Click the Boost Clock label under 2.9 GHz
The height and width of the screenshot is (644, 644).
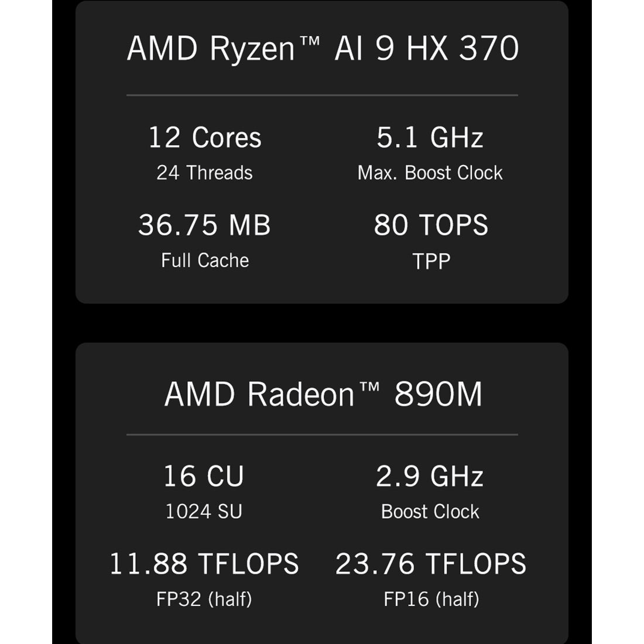click(430, 512)
